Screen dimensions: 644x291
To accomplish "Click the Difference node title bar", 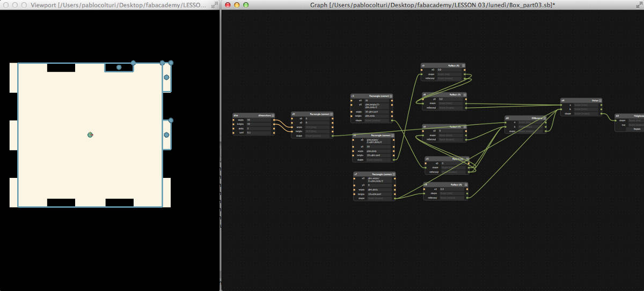I will pos(526,118).
